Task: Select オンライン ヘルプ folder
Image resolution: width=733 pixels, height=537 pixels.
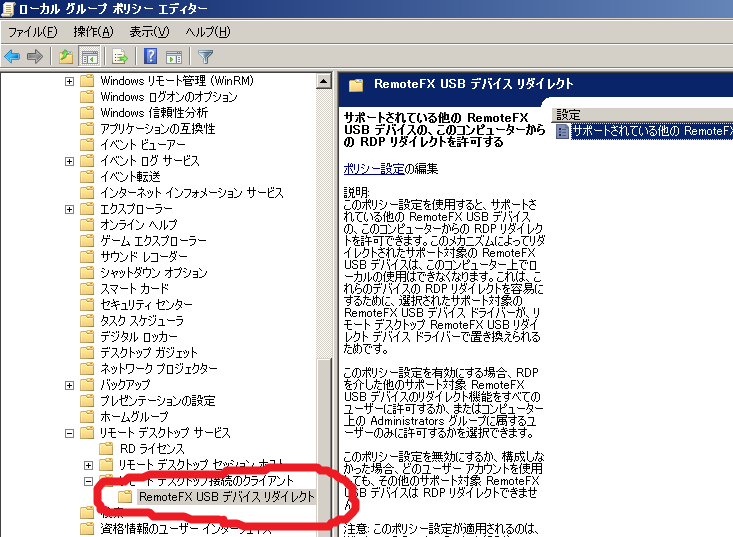Action: [x=139, y=224]
